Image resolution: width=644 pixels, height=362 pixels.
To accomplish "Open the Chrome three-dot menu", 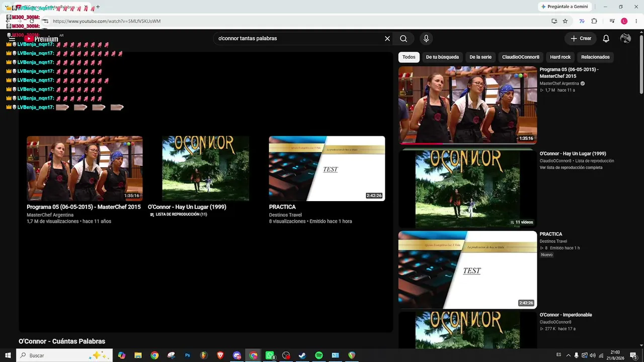I will (x=635, y=21).
